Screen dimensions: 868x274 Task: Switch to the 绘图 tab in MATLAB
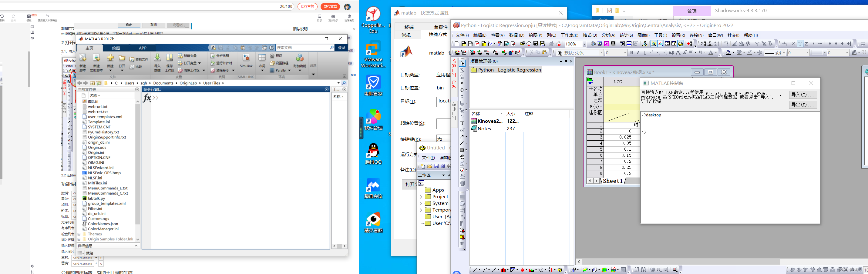point(116,48)
